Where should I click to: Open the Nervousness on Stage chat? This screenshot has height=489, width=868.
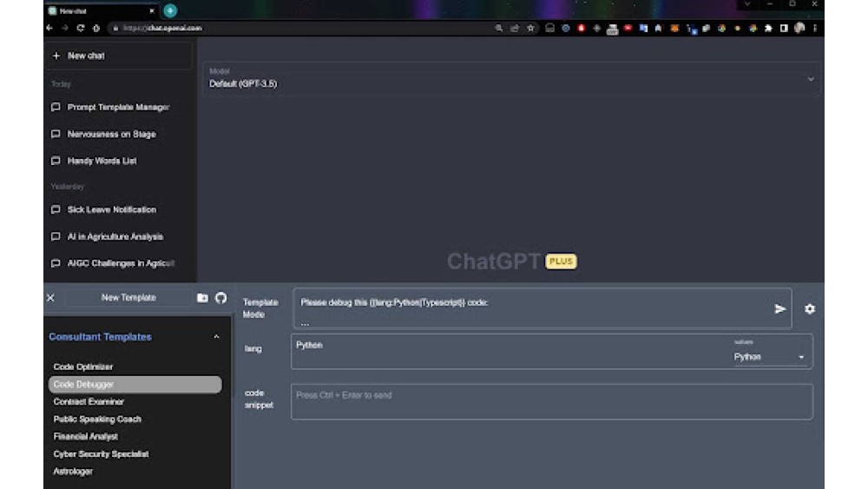click(111, 134)
